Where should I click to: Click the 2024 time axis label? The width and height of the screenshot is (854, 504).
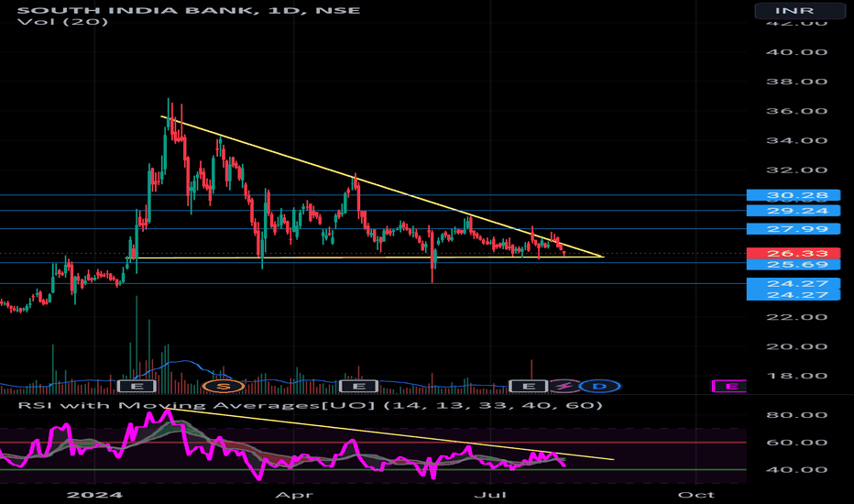point(94,495)
